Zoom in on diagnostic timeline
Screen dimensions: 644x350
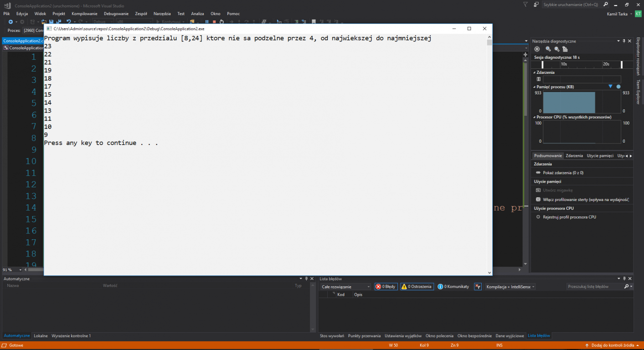(x=548, y=49)
